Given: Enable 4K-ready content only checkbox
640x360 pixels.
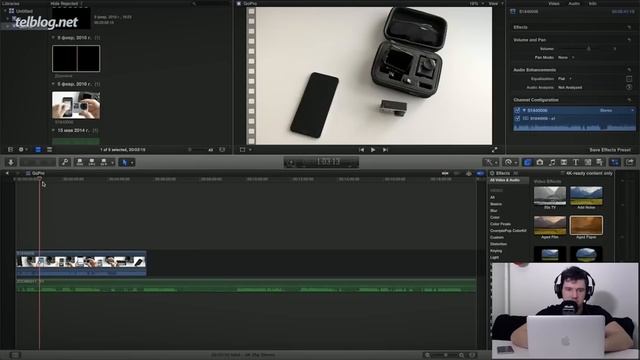Looking at the screenshot, I should tap(562, 173).
